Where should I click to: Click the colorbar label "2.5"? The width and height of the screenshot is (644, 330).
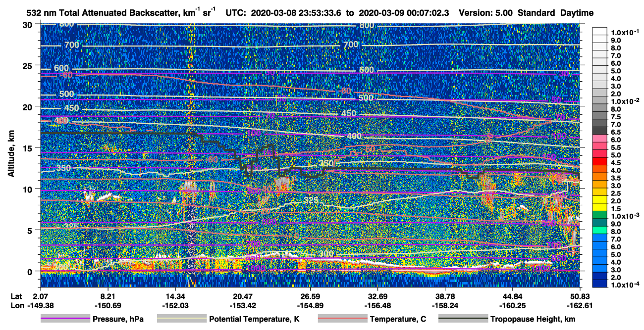tap(616, 193)
